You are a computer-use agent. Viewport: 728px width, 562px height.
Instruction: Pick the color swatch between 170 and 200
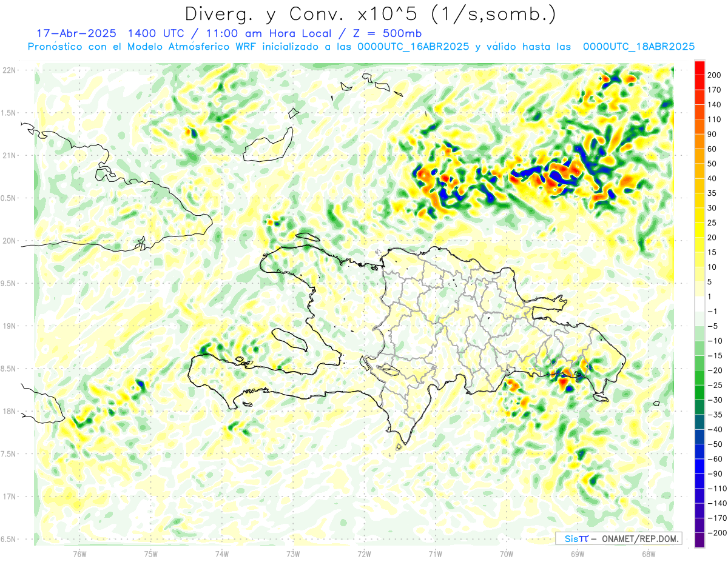[x=699, y=82]
